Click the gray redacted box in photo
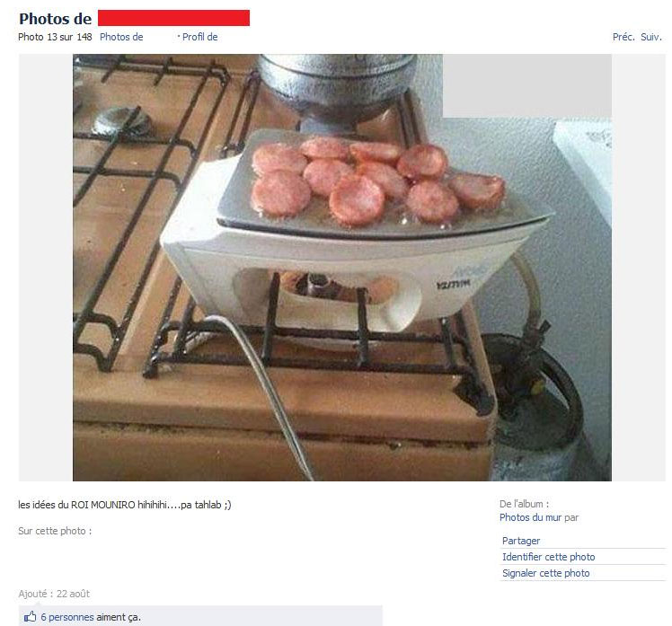 [527, 85]
